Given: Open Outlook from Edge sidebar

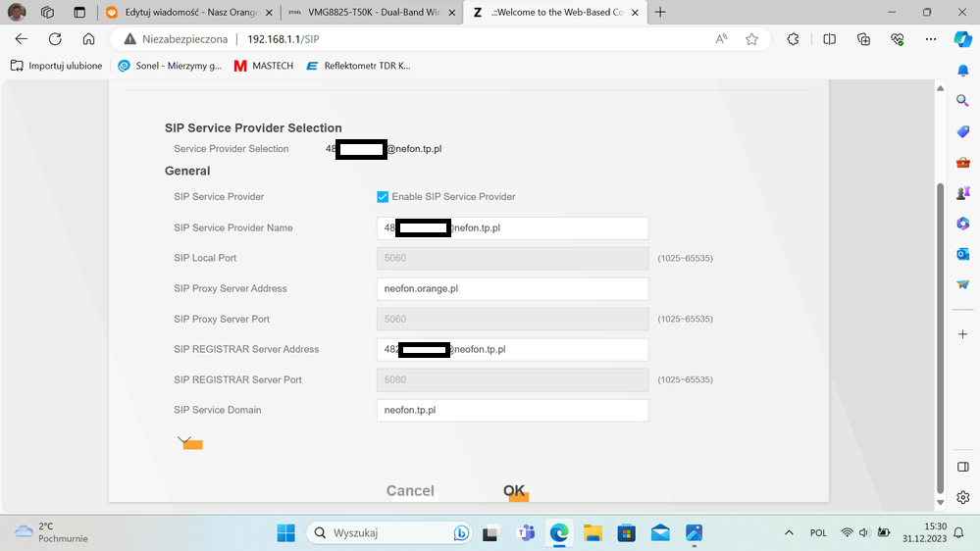Looking at the screenshot, I should click(x=962, y=254).
